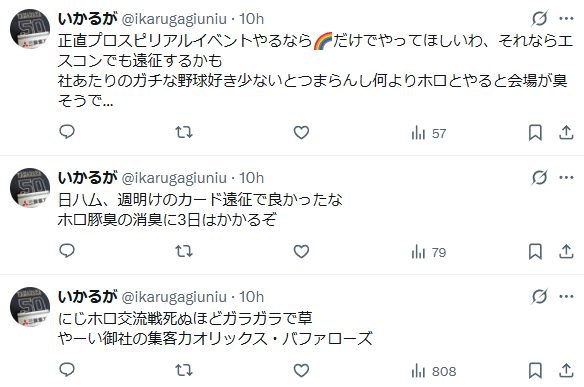Open more options on the third tweet
This screenshot has height=387, width=584.
pyautogui.click(x=566, y=296)
